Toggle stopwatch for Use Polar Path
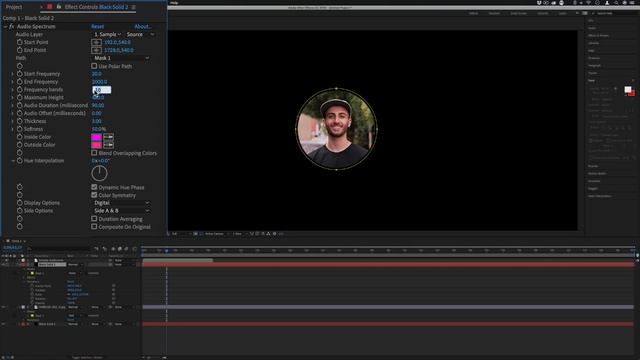Screen dimensions: 640x360 point(20,66)
